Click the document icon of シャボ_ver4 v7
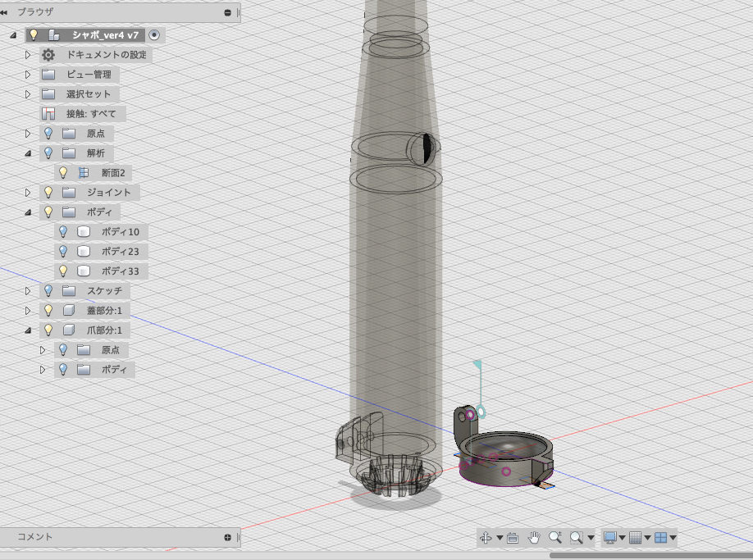The width and height of the screenshot is (753, 560). (x=54, y=35)
